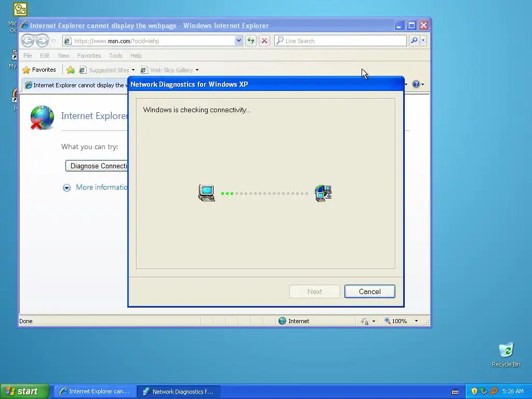Maximize the Internet Explorer window
This screenshot has height=399, width=532.
(411, 25)
